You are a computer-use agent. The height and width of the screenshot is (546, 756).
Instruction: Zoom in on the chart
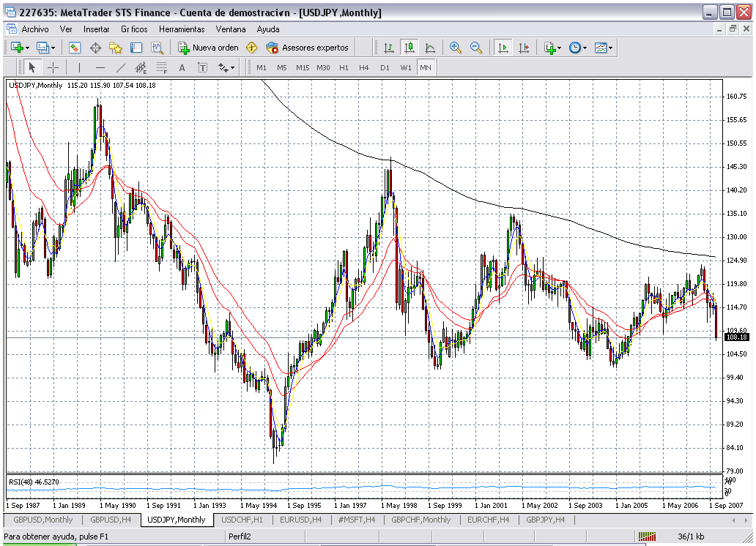pyautogui.click(x=456, y=48)
